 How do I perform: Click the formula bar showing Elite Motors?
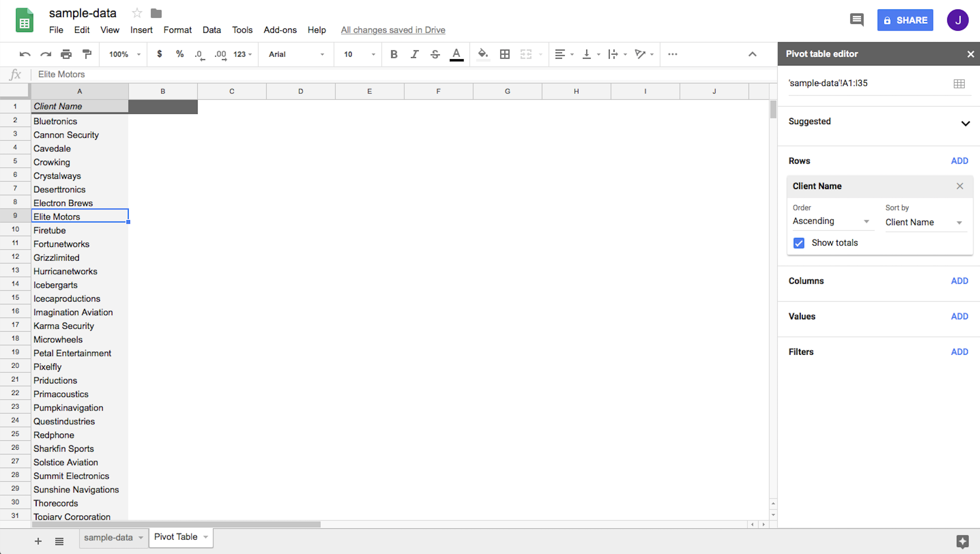coord(403,74)
